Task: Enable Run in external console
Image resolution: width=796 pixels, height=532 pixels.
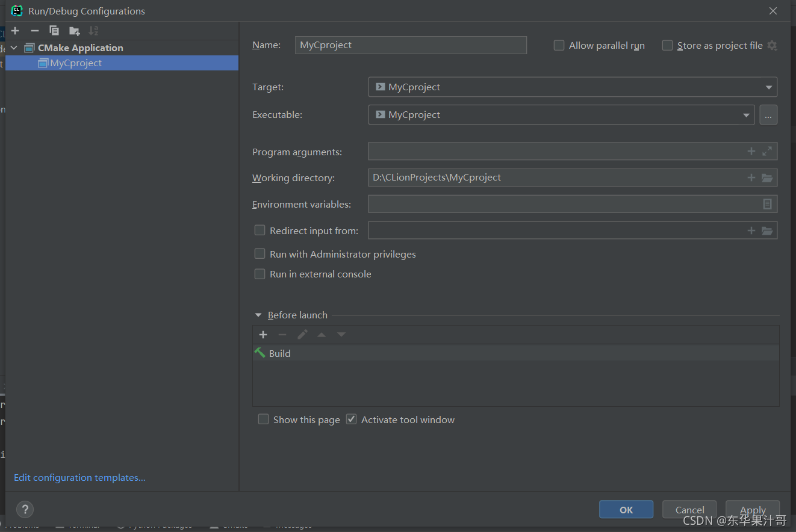Action: 260,274
